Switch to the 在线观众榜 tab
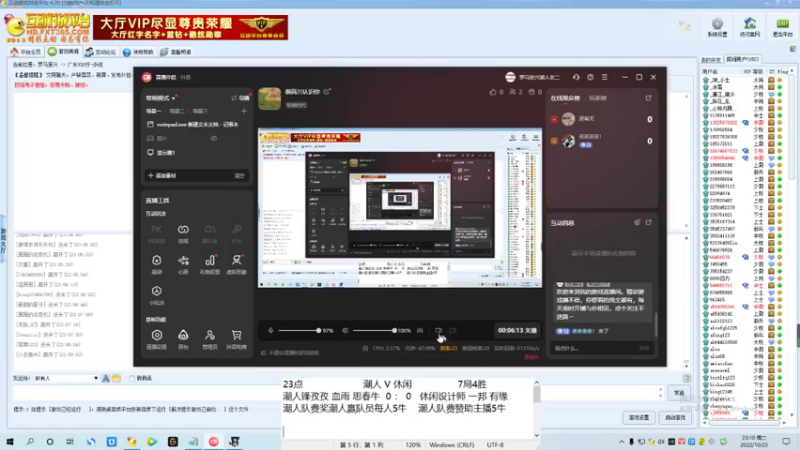 click(565, 98)
